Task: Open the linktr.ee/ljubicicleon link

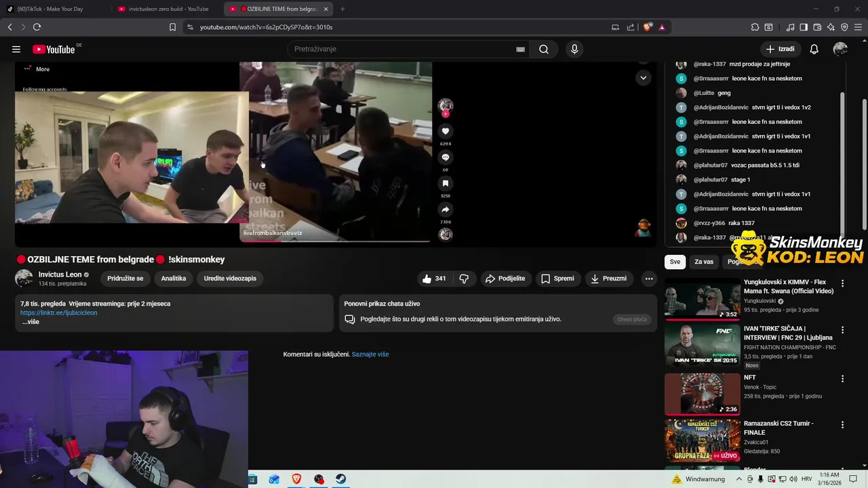Action: [59, 313]
